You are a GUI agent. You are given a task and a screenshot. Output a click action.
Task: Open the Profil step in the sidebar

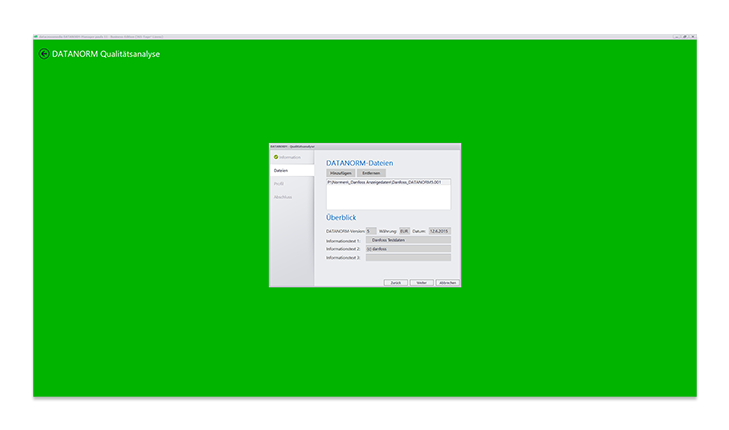point(292,184)
